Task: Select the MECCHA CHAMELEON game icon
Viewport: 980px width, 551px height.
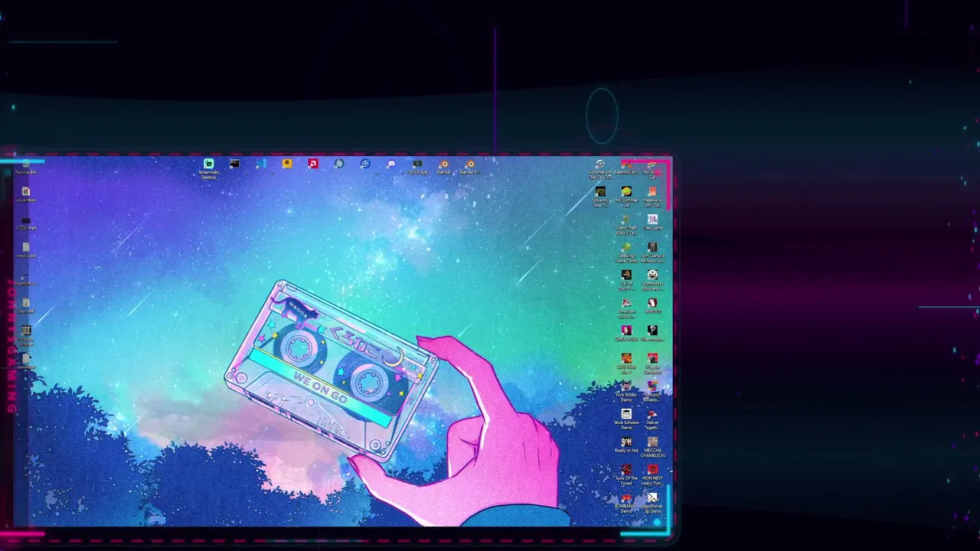Action: pyautogui.click(x=652, y=447)
